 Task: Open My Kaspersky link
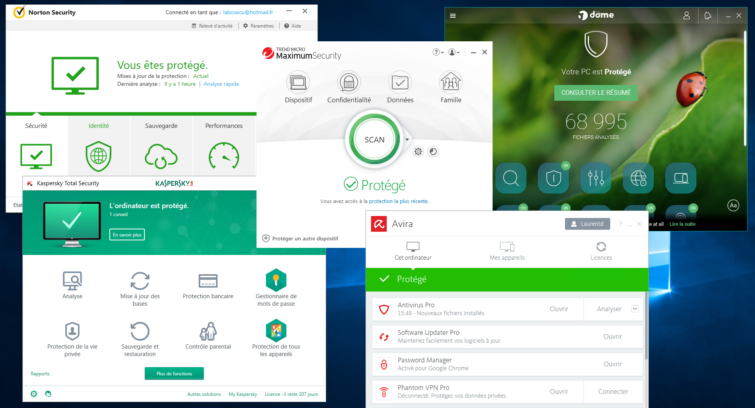(243, 394)
